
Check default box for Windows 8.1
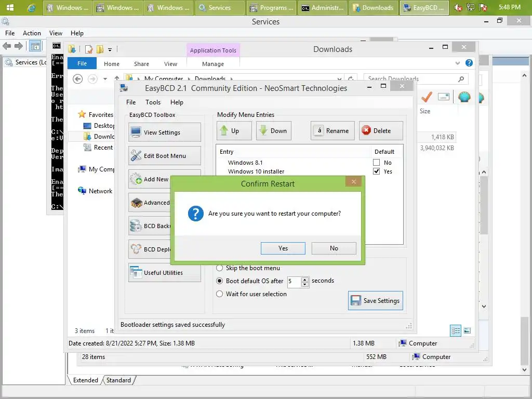click(376, 163)
